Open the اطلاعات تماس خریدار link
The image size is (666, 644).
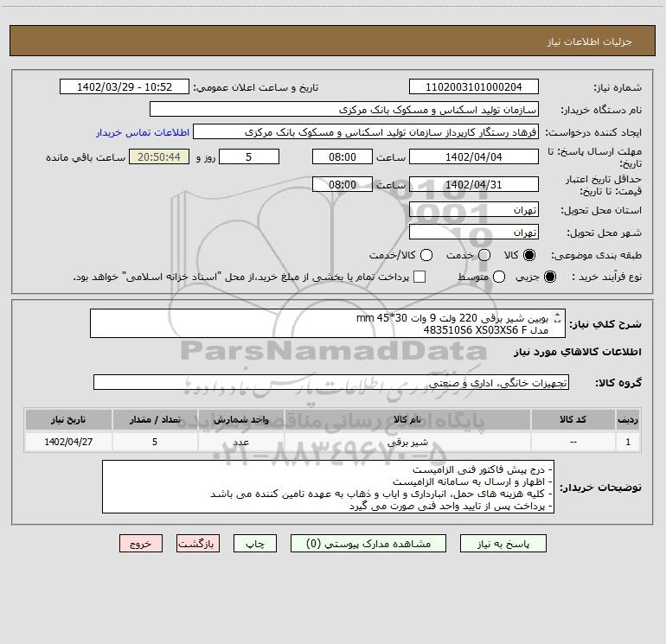coord(143,132)
